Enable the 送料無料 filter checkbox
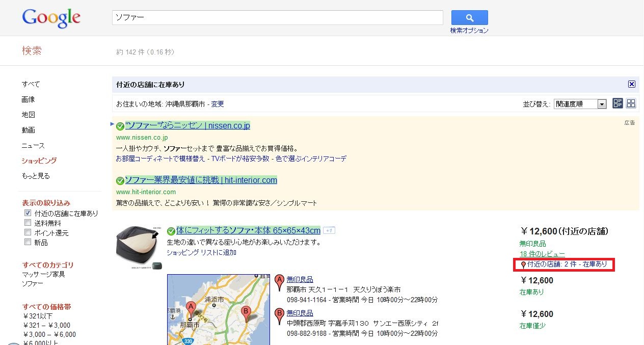Screen dimensions: 644x345 click(28, 223)
